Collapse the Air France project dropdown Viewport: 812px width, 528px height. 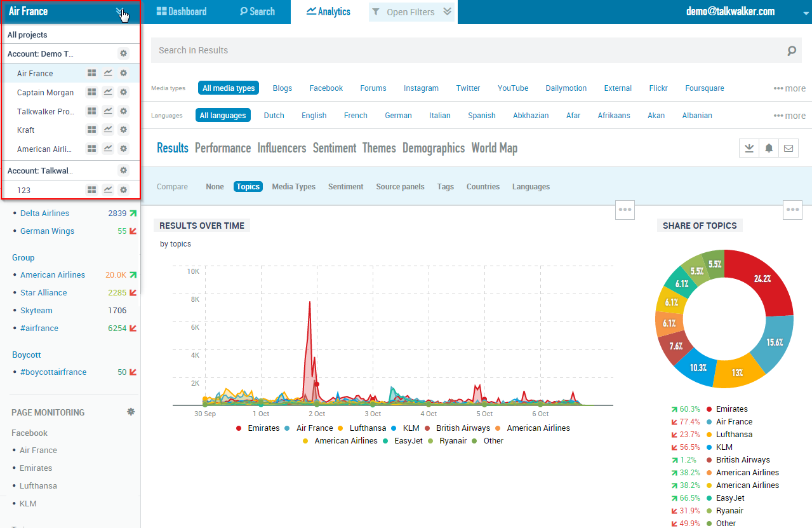tap(121, 11)
